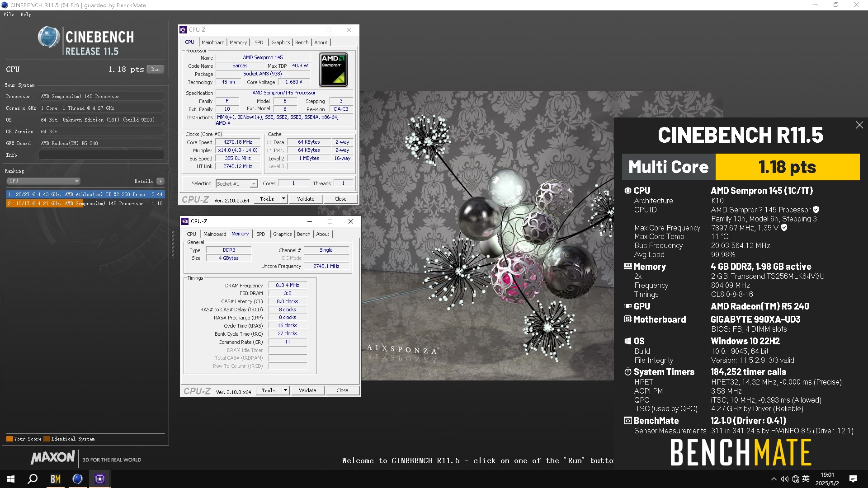
Task: Click Tools button in upper CPU-Z
Action: click(267, 199)
